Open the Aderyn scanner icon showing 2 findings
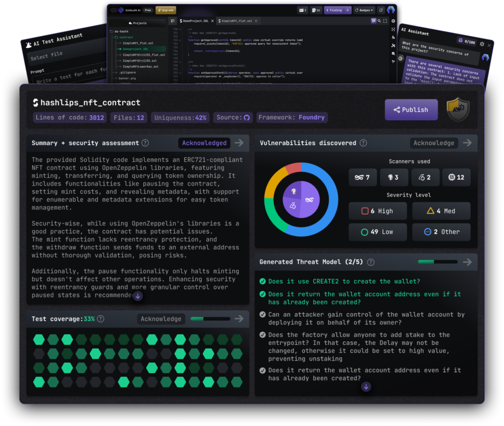The image size is (504, 426). 425,177
